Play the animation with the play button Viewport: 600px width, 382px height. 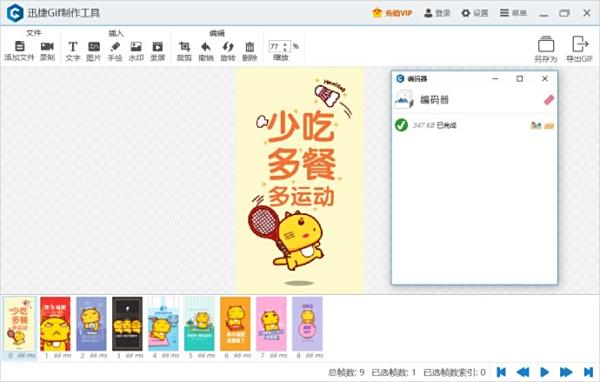[544, 372]
